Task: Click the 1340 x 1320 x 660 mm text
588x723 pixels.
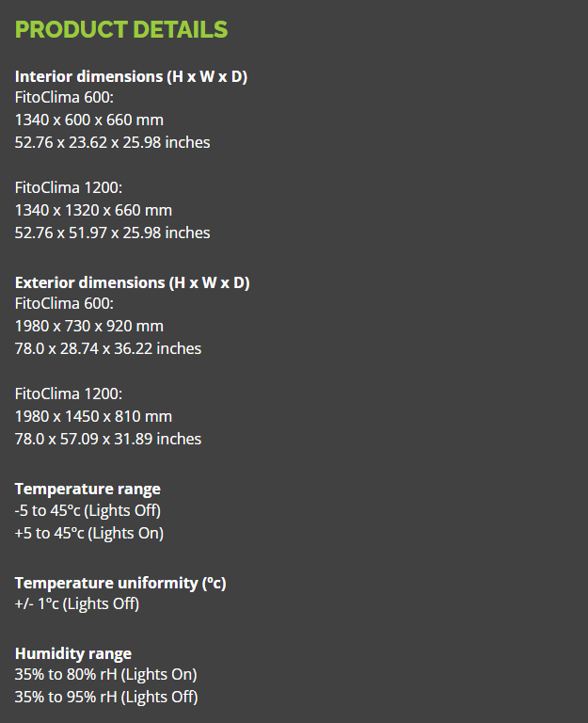Action: point(93,210)
